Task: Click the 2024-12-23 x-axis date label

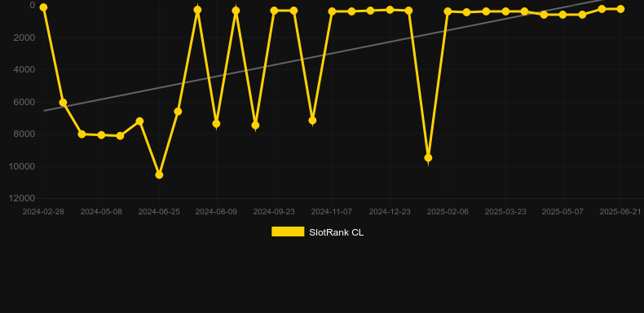Action: tap(390, 212)
